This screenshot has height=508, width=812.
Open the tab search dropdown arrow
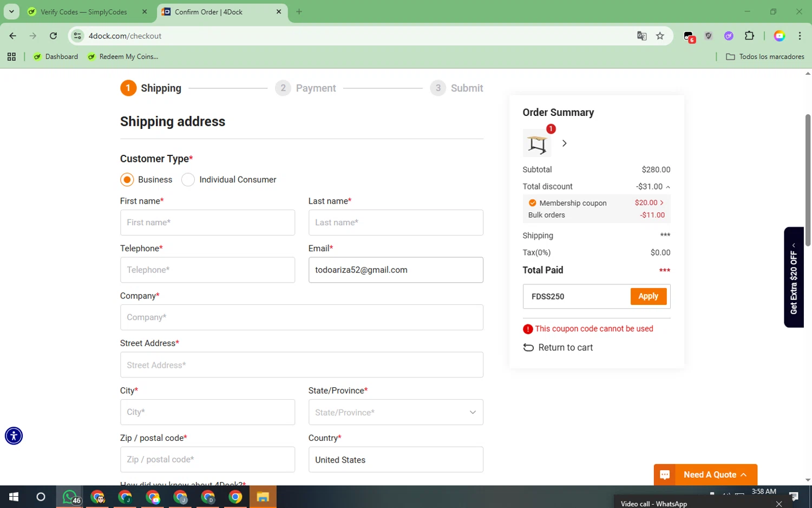point(11,11)
